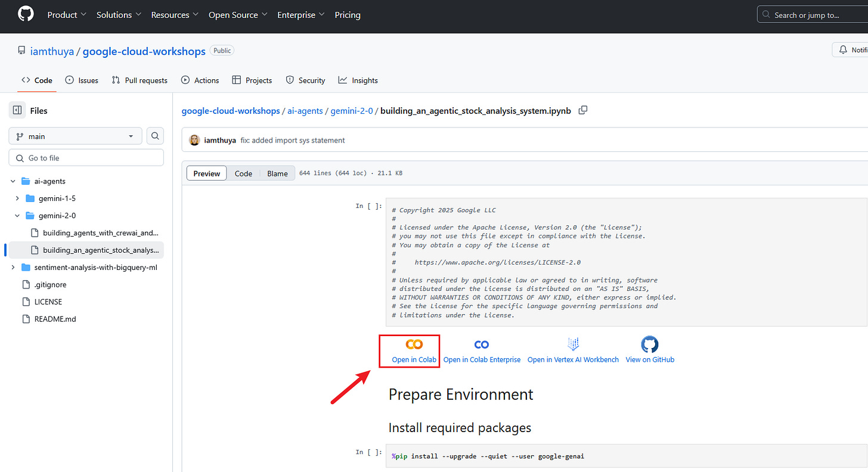Screen dimensions: 868x472
Task: Click the sentiment-analysis-with-bigquery-ml folder icon
Action: [26, 267]
